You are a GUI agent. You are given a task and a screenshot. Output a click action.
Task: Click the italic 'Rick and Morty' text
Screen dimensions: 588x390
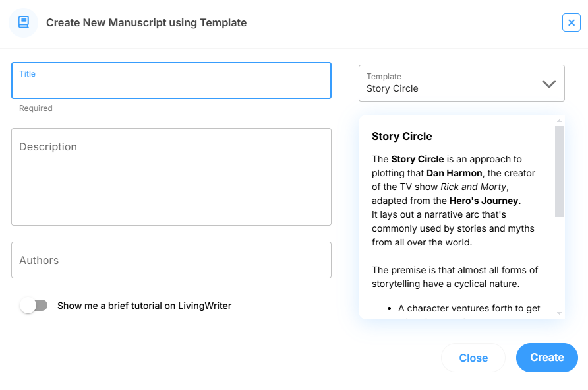coord(473,187)
